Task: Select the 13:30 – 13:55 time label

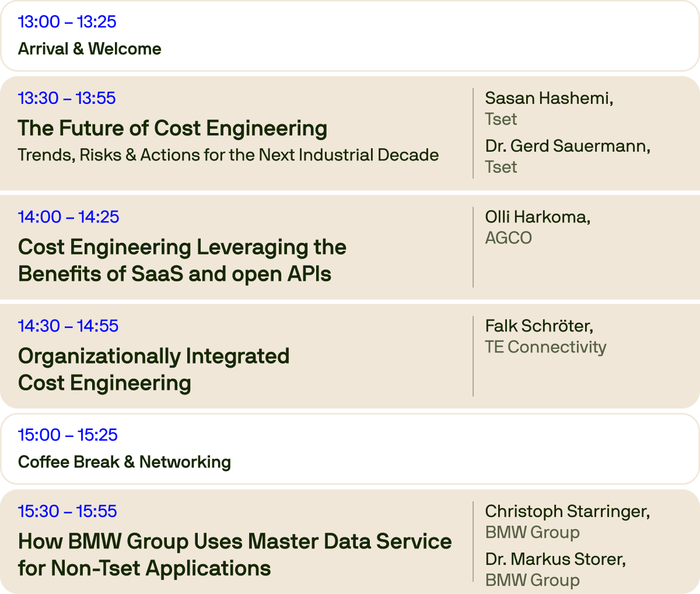Action: pyautogui.click(x=66, y=98)
